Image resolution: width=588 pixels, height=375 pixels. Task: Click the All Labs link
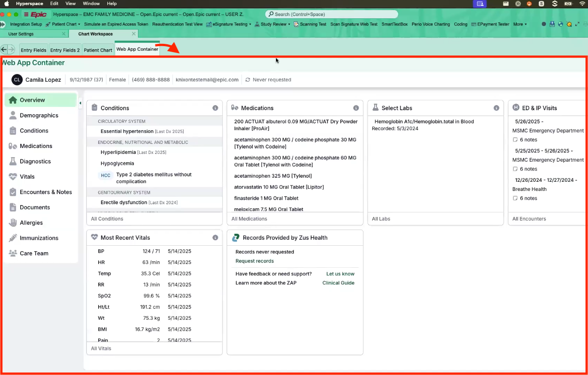coord(381,219)
